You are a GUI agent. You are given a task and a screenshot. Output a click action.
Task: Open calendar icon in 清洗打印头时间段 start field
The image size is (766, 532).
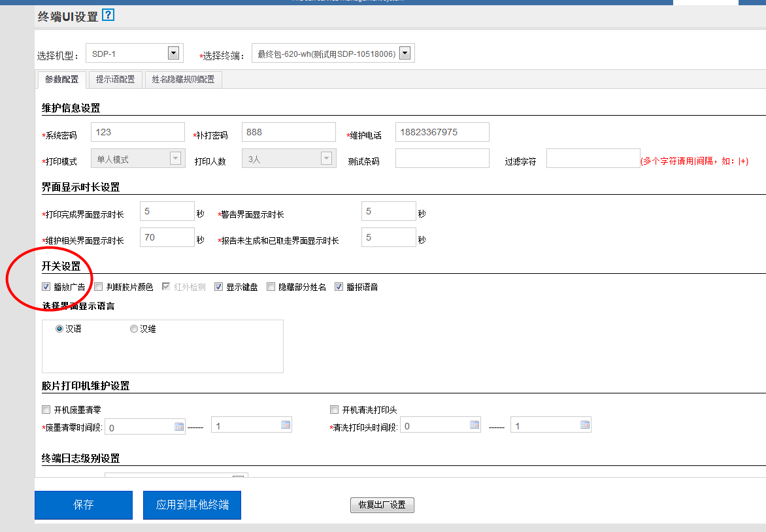coord(475,425)
